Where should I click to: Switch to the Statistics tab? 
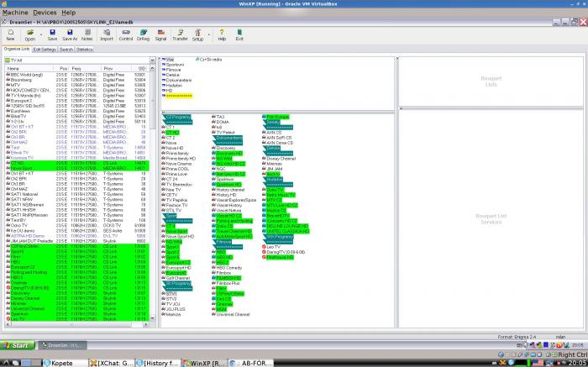[x=84, y=50]
